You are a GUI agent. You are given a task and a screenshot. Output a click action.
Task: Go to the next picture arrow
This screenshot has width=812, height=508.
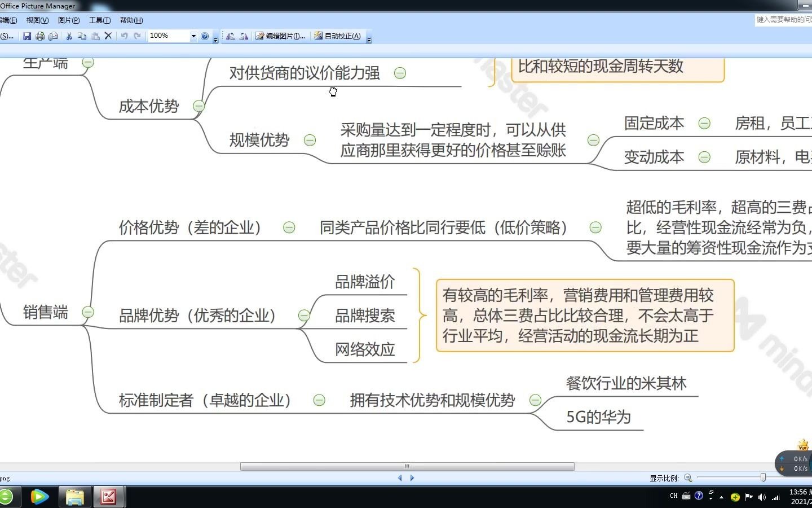click(412, 478)
